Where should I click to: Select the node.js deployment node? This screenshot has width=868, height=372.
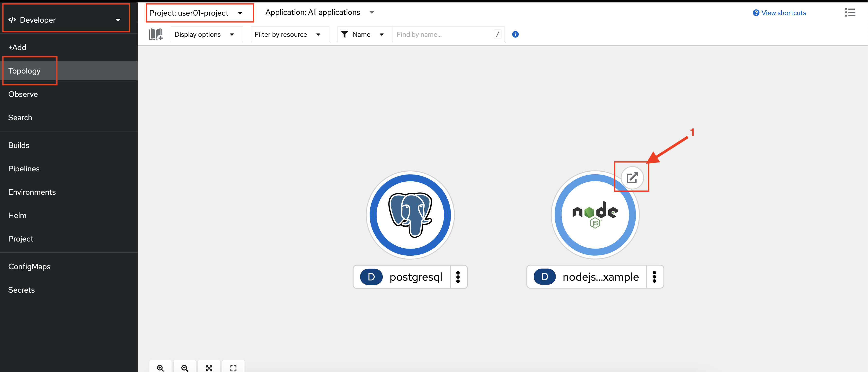[x=595, y=215]
